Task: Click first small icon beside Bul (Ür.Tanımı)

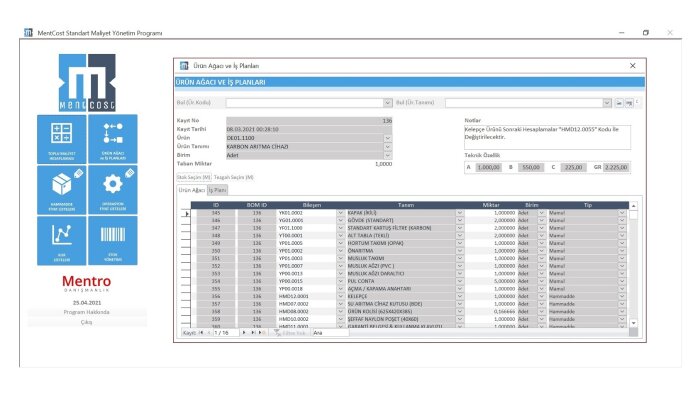Action: 619,103
